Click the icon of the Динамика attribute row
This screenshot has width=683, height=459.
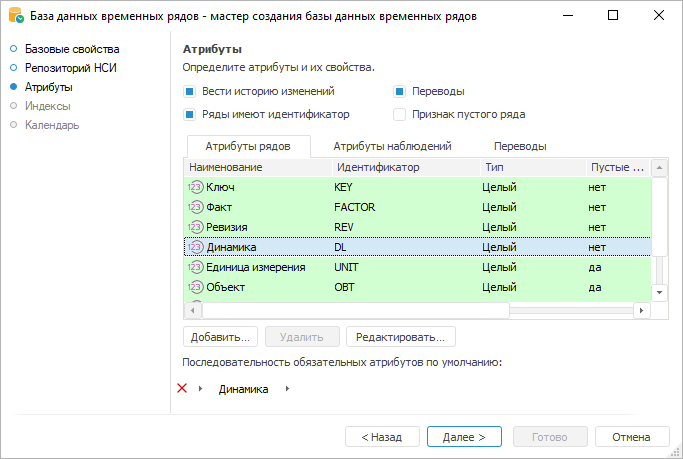tap(195, 247)
